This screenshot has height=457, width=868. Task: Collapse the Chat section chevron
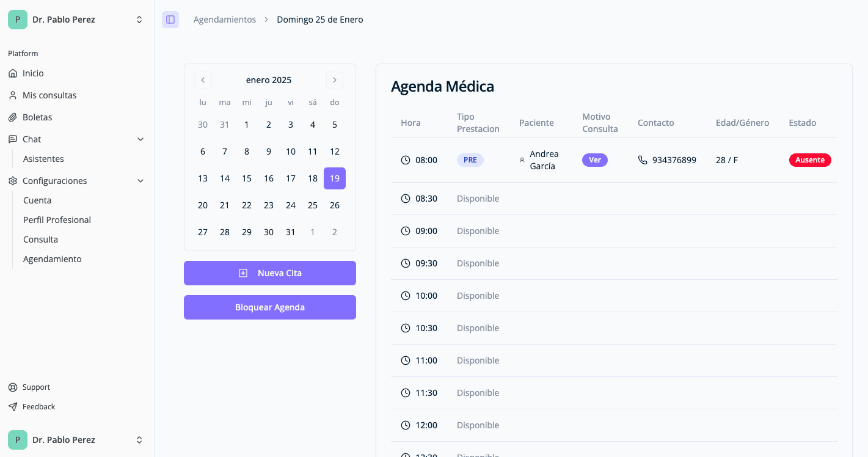140,139
